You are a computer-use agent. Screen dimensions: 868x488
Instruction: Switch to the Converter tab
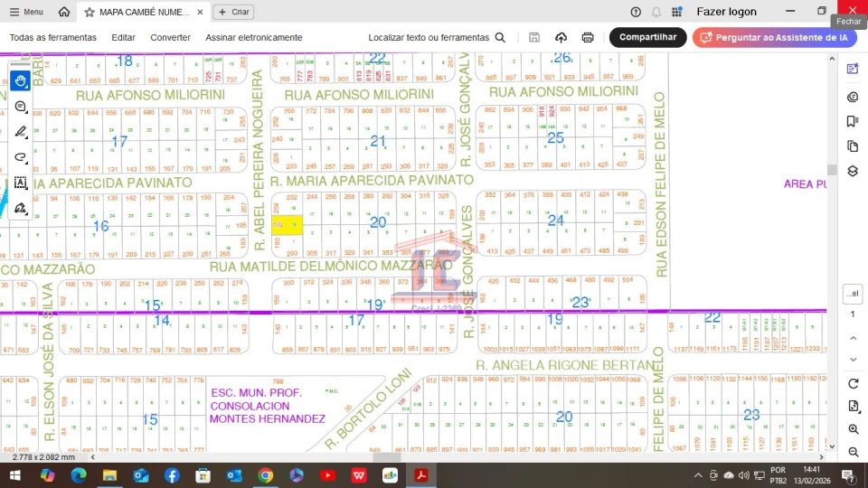[170, 38]
